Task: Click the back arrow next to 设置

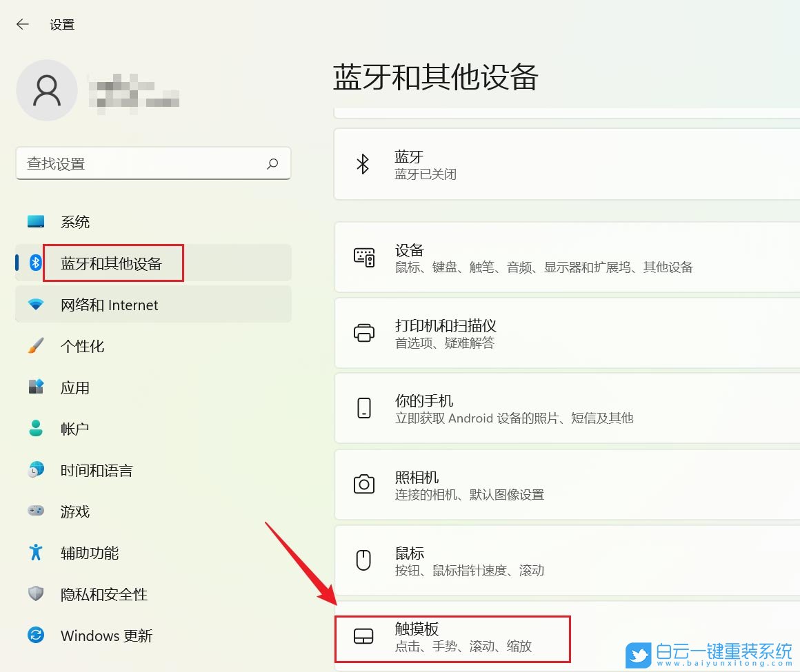Action: click(23, 23)
